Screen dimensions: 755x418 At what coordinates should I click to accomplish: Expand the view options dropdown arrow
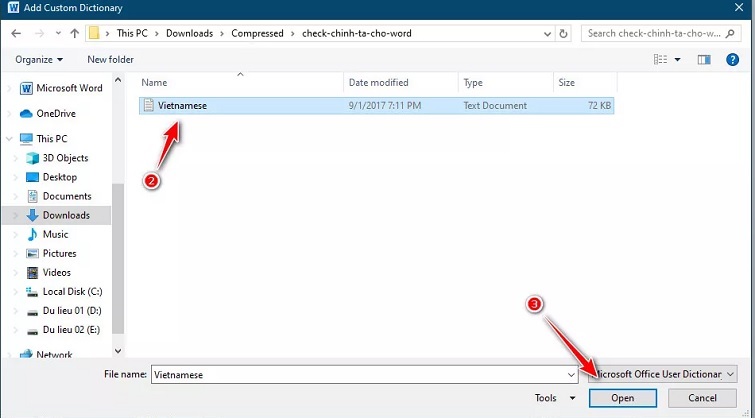point(678,60)
